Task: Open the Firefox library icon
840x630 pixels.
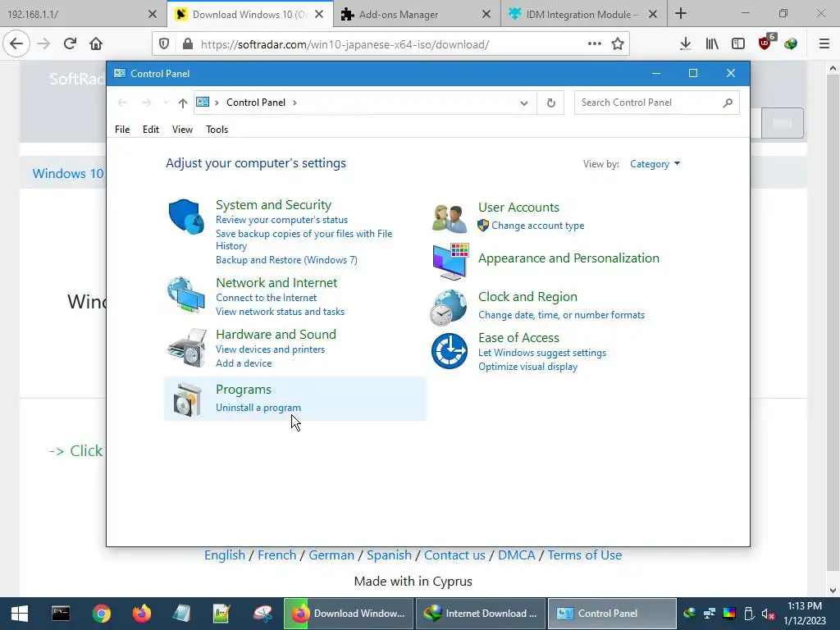Action: tap(712, 44)
